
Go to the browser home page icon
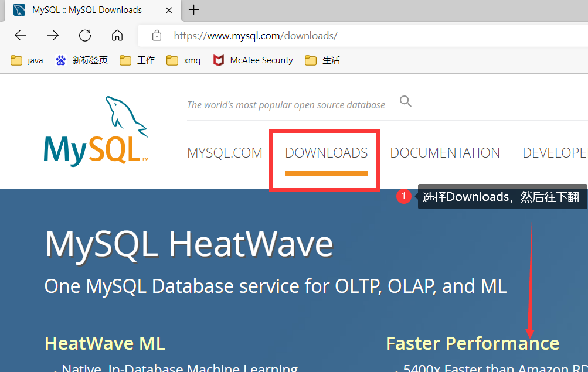(x=117, y=36)
